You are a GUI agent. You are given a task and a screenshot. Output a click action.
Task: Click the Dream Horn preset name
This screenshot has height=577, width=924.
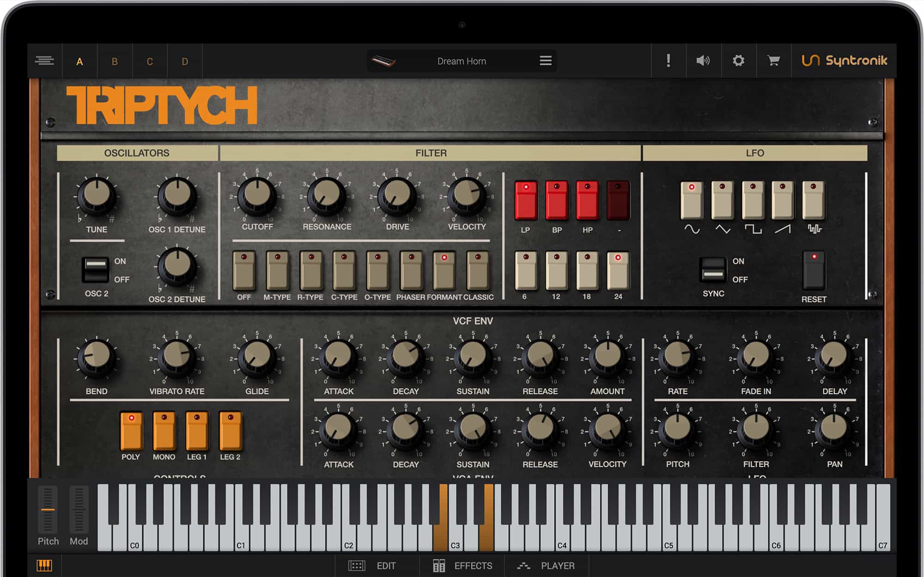(x=462, y=61)
